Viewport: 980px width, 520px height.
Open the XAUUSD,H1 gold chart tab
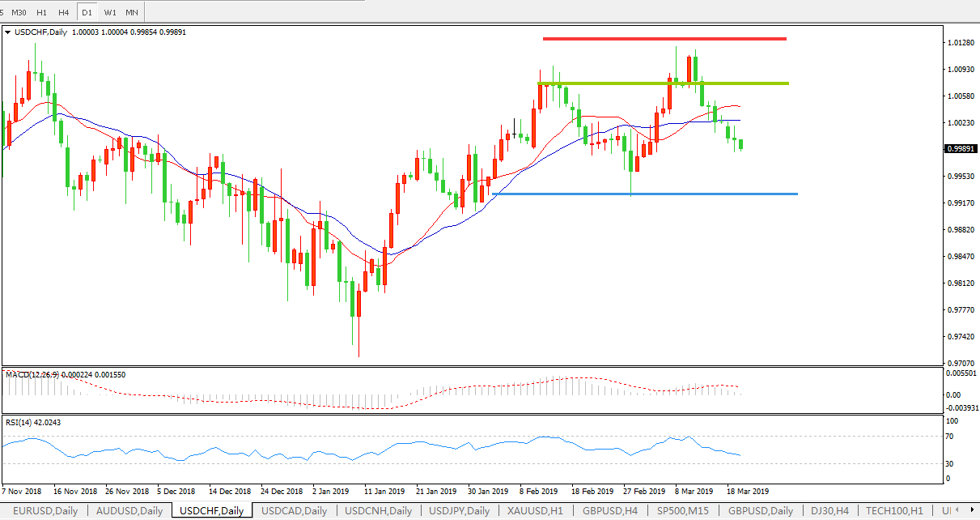point(536,510)
